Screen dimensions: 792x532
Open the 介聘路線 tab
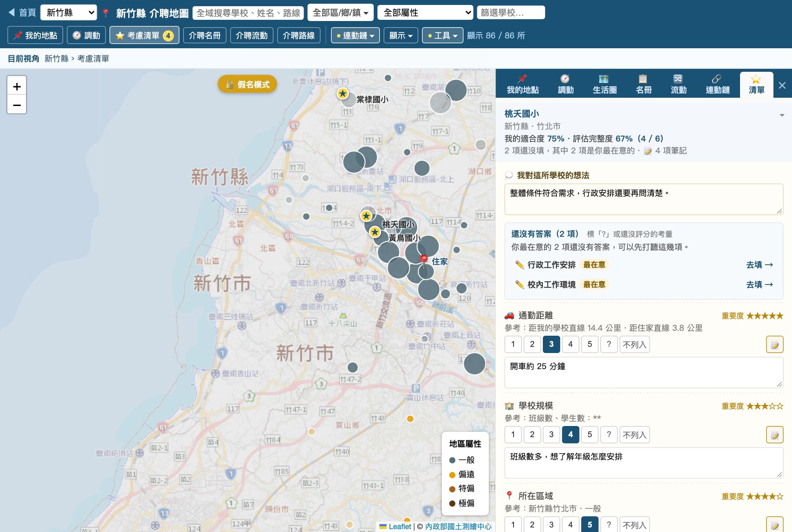coord(299,35)
